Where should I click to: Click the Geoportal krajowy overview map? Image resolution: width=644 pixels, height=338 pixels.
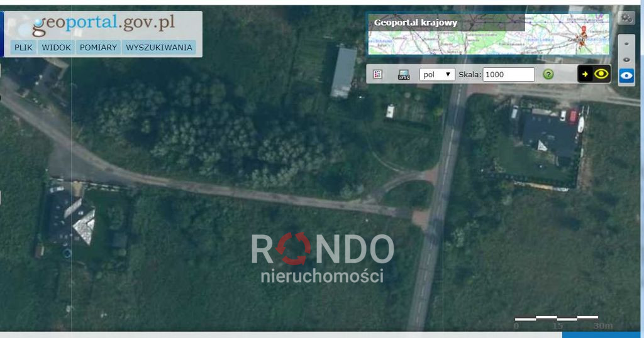(489, 34)
